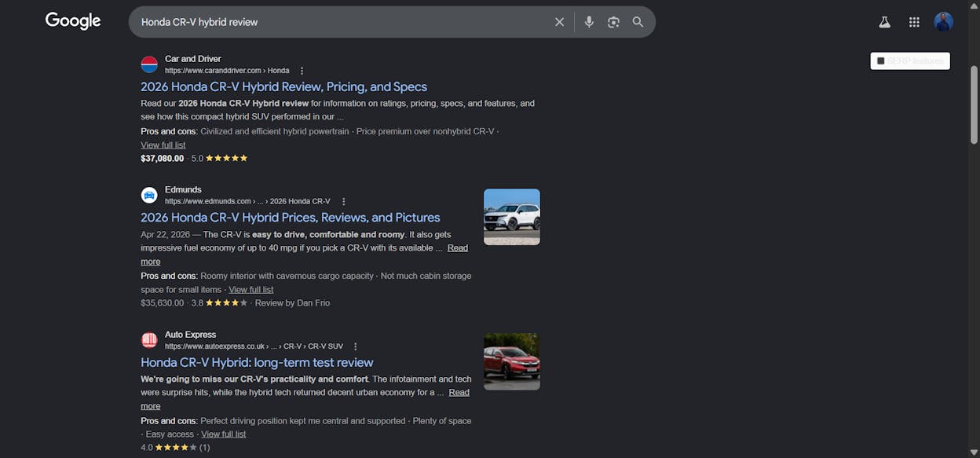Viewport: 980px width, 458px height.
Task: Open Honda CR-V Hybrid: long-term test review
Action: pos(257,362)
